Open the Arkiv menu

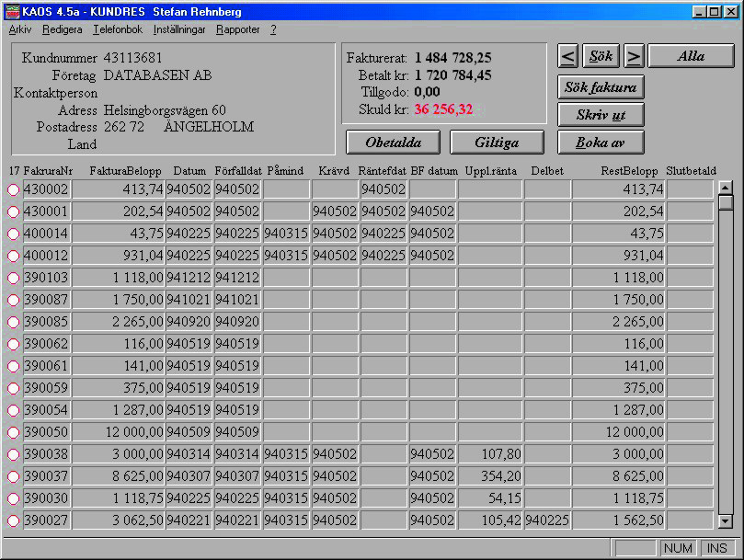(20, 29)
